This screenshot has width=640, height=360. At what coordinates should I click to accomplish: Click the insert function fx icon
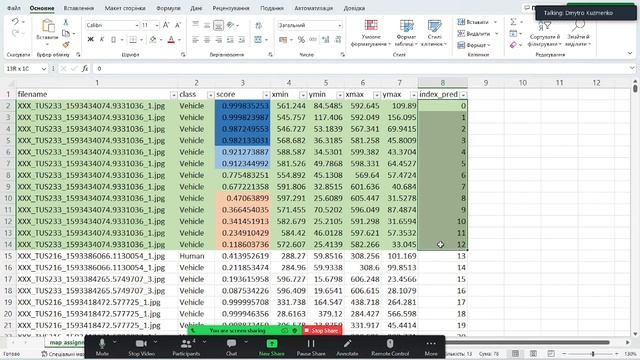click(x=85, y=69)
